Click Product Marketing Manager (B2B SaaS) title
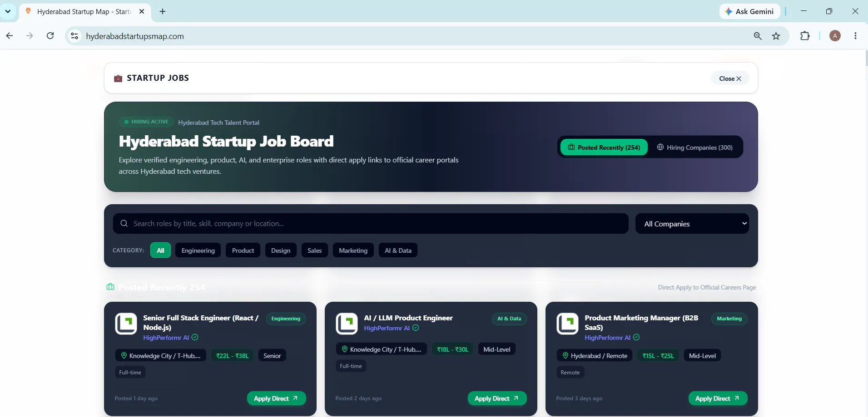Screen dimensions: 868x417 (641, 323)
